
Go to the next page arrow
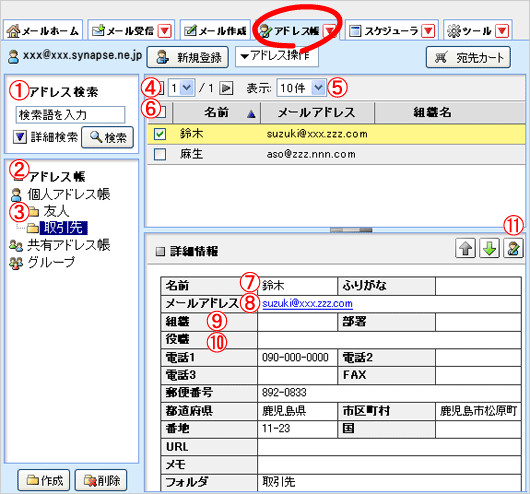[226, 88]
